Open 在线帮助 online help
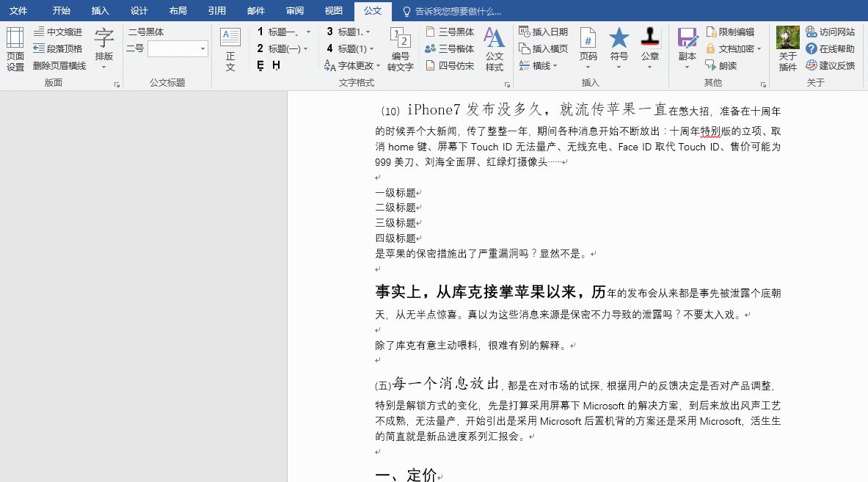 (831, 48)
